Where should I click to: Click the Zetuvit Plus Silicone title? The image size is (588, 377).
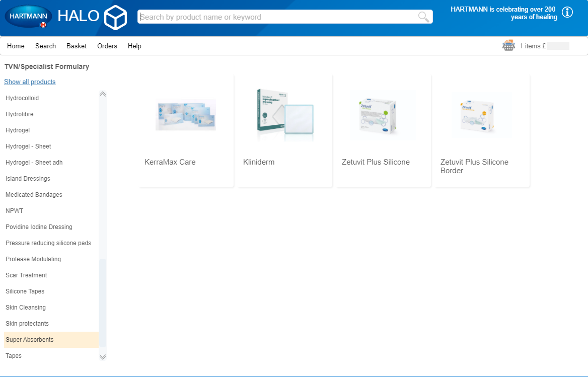coord(376,162)
